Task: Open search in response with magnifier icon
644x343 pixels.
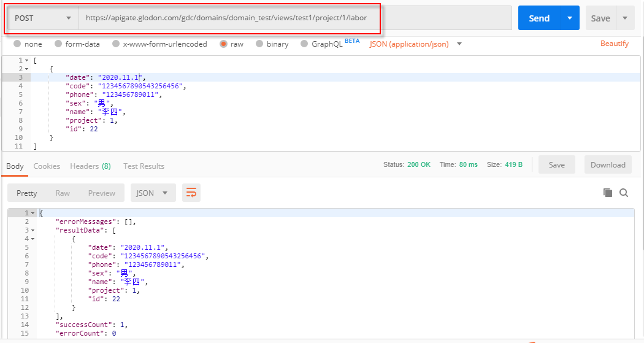Action: point(624,193)
